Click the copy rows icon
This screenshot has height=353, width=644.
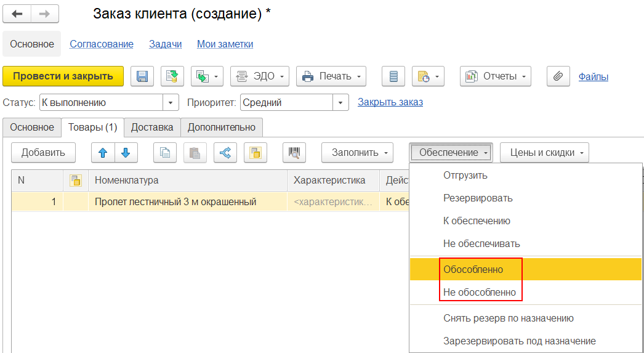(165, 153)
